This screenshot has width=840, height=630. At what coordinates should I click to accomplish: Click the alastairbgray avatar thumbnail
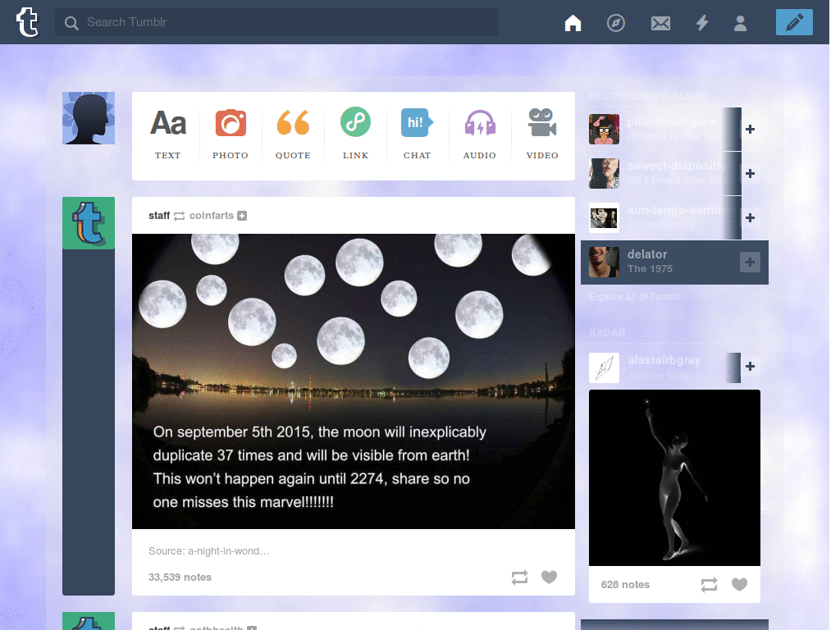tap(604, 367)
